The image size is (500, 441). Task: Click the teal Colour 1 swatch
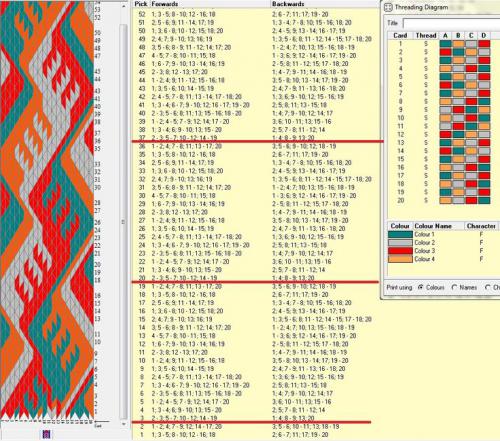400,234
